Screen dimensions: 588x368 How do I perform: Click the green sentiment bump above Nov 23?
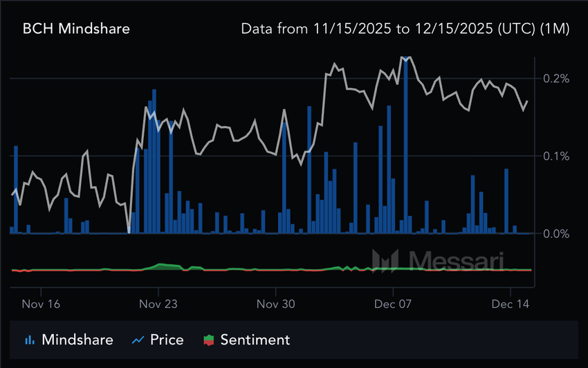[165, 266]
